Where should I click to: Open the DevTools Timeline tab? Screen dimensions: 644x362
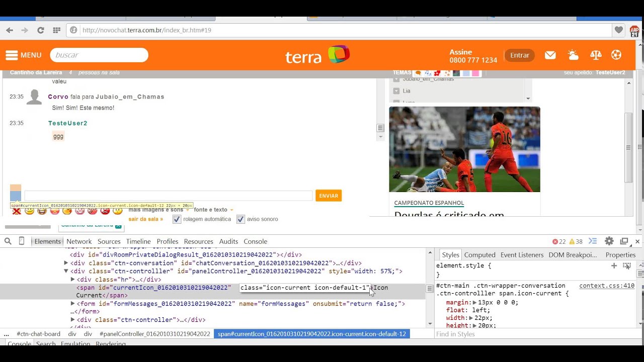[138, 241]
